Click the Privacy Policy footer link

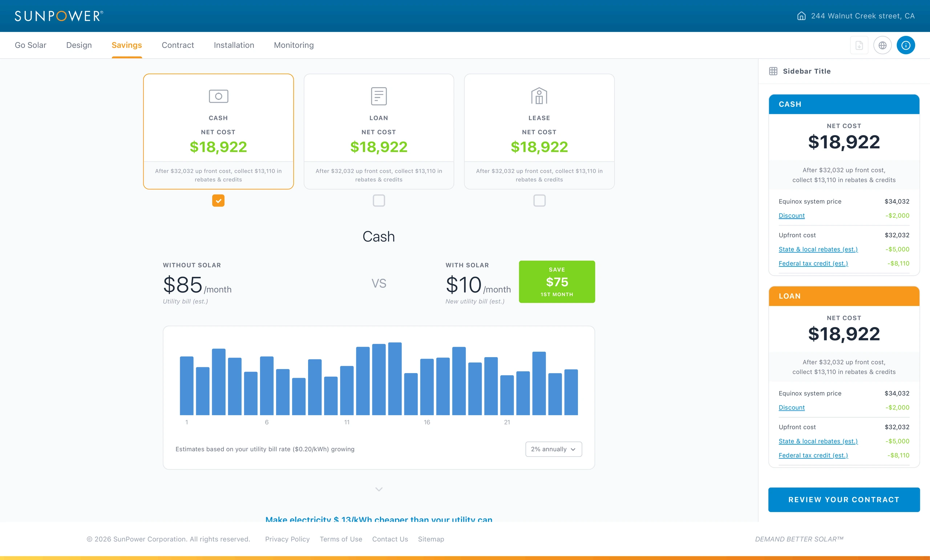[287, 539]
